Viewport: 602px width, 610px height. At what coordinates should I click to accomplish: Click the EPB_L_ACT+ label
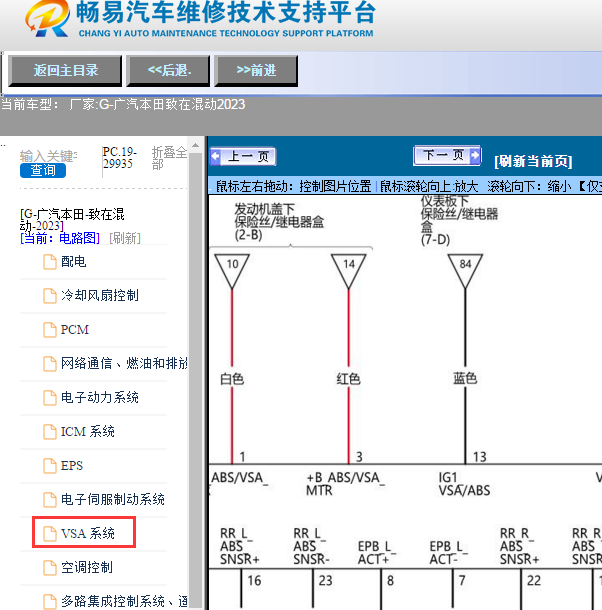pyautogui.click(x=376, y=553)
